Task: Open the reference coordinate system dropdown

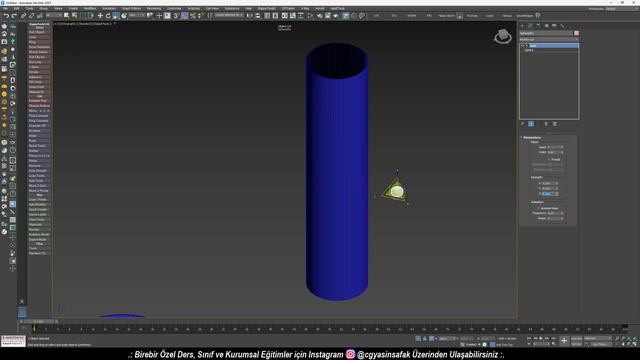Action: pos(137,16)
